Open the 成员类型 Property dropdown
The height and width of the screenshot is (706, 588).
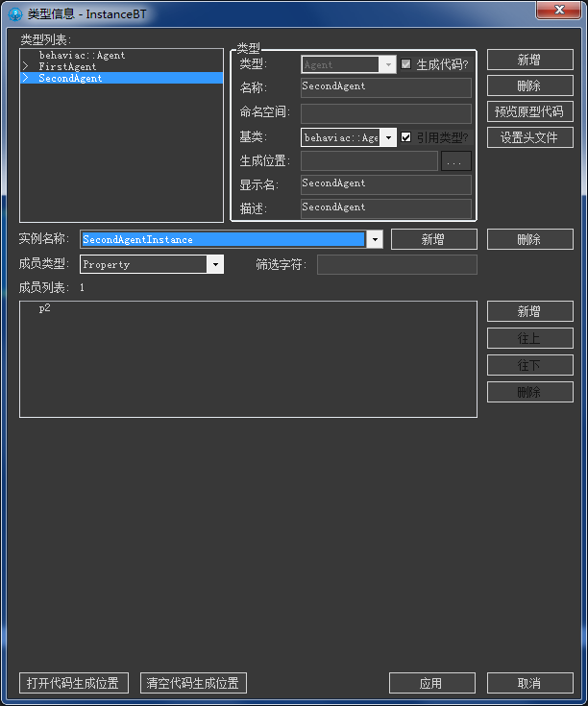(x=215, y=264)
